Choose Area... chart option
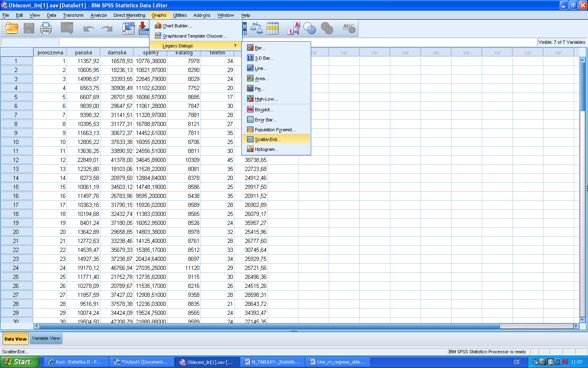 (276, 79)
